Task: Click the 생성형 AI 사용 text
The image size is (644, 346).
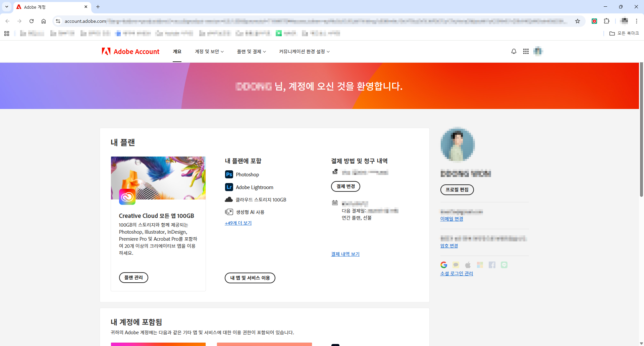Action: (x=250, y=212)
